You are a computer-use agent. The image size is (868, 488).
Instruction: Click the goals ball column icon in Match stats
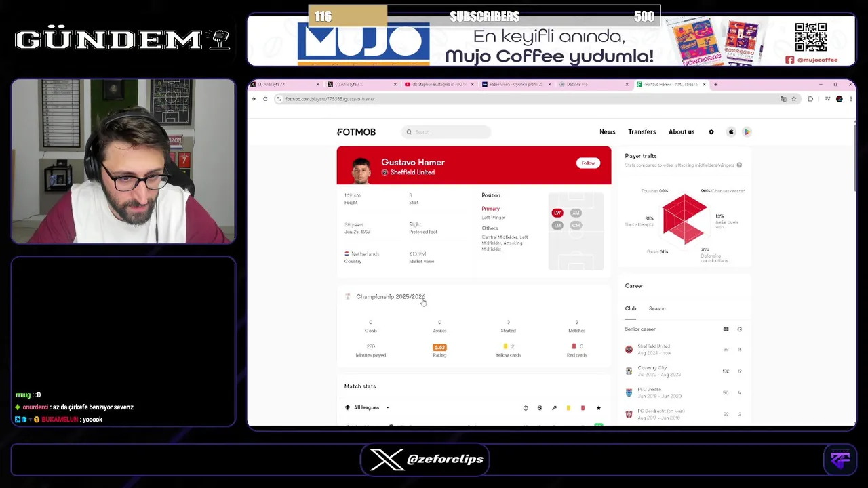tap(540, 408)
